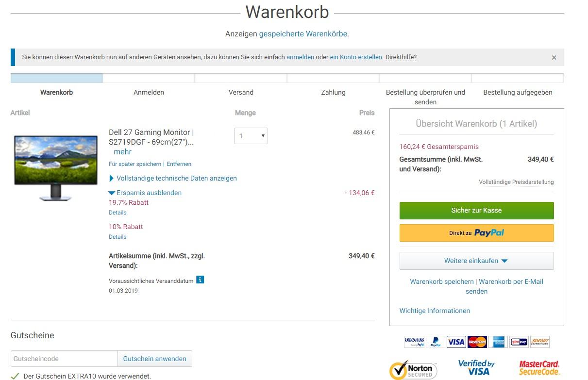Open Details under 19.7% Rabatt
588x380 pixels.
[118, 213]
